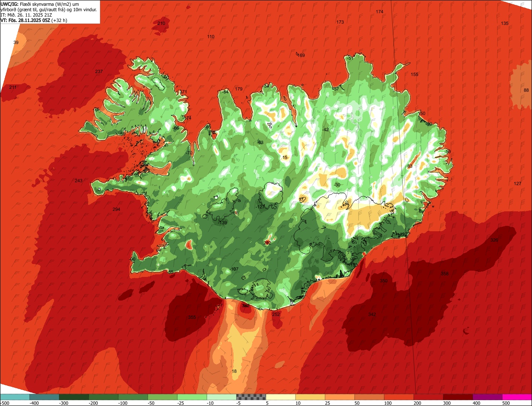532x406 pixels.
Task: Click the map value '173'
Action: tap(340, 22)
